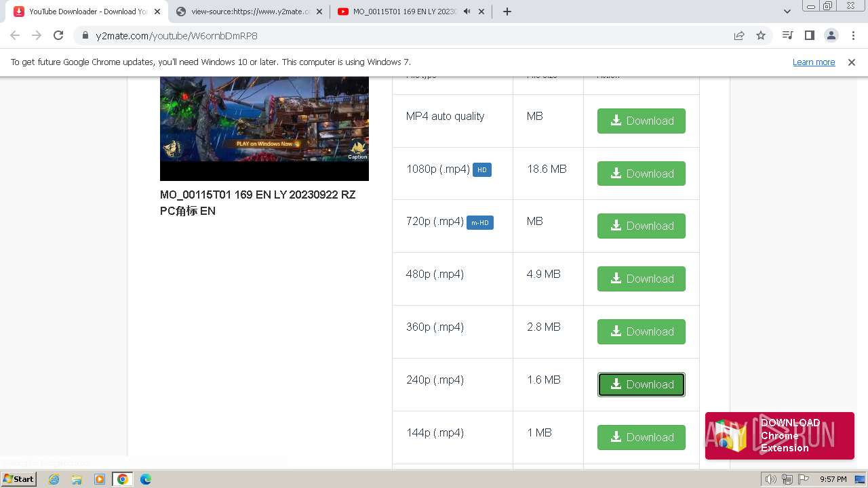
Task: Close the MO_00115T01 YouTube tab
Action: point(481,12)
